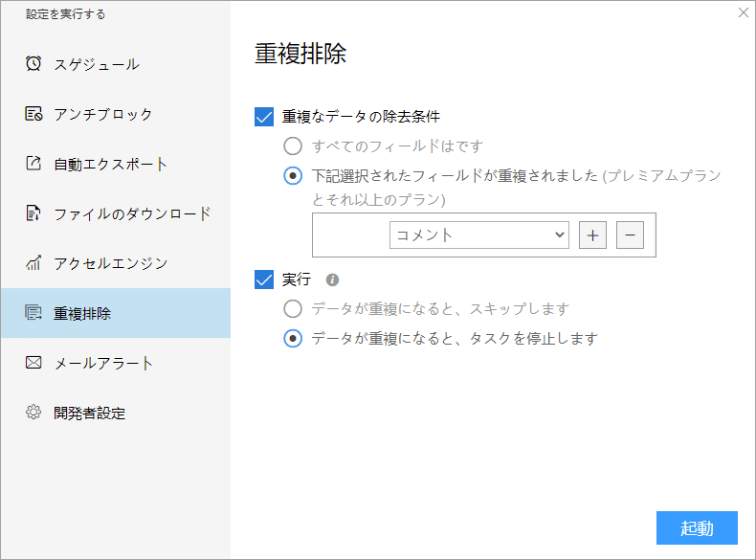Image resolution: width=756 pixels, height=560 pixels.
Task: Click the info icon beside 実行
Action: (x=333, y=280)
